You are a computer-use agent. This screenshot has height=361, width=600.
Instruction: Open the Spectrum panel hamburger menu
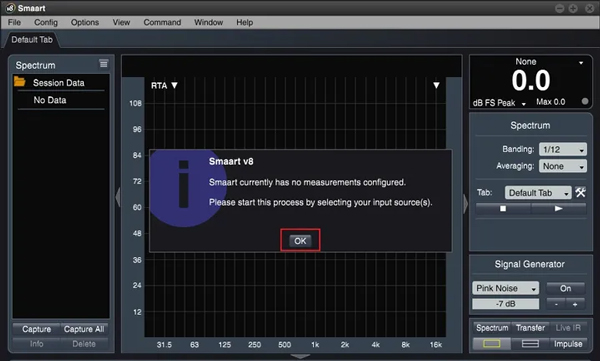(103, 64)
